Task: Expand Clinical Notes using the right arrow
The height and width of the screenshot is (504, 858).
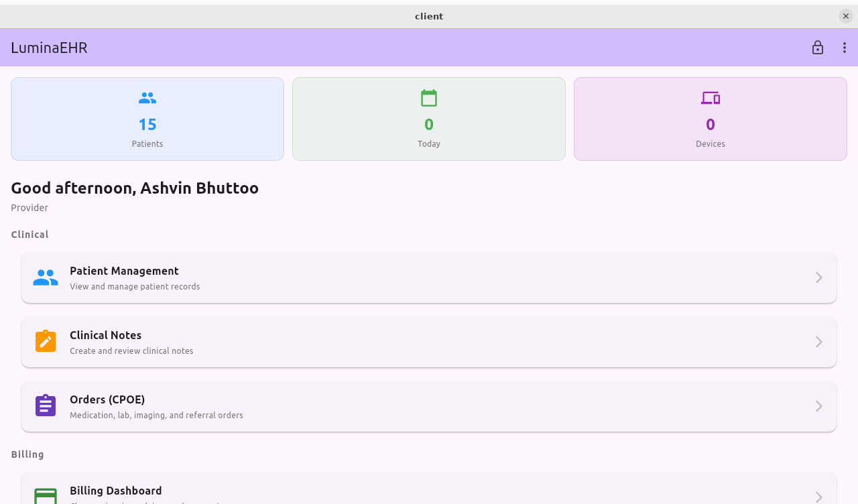Action: point(818,341)
